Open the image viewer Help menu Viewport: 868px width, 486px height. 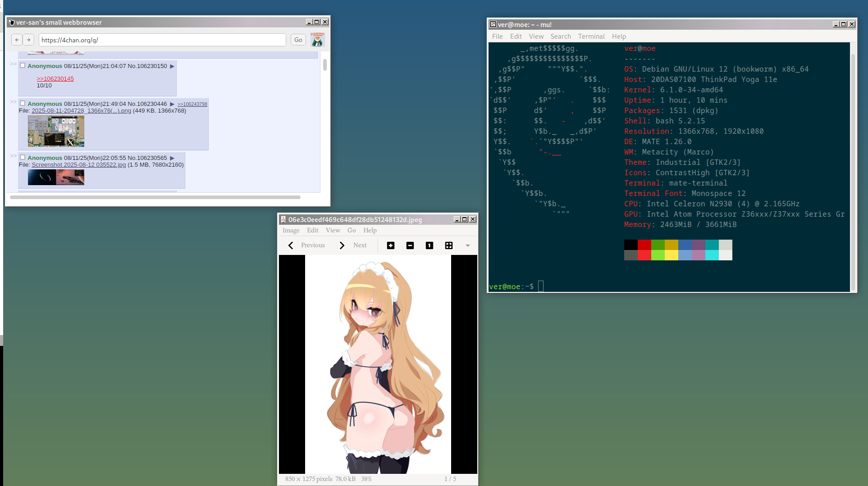pos(370,230)
